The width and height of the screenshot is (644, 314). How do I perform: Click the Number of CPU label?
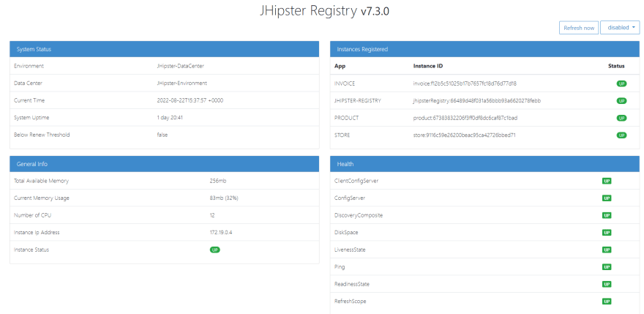(x=33, y=215)
